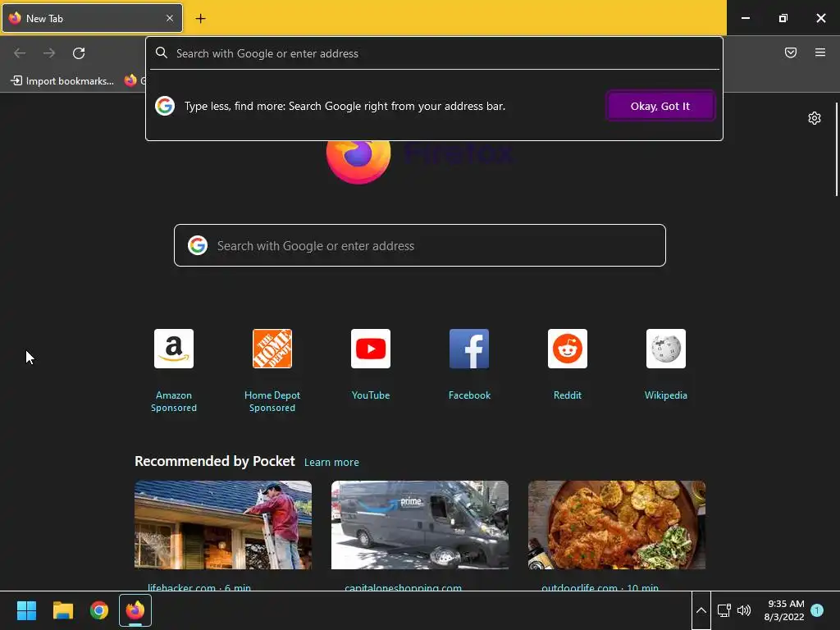Open the Amazon shortcut tile
The height and width of the screenshot is (630, 840).
click(174, 349)
